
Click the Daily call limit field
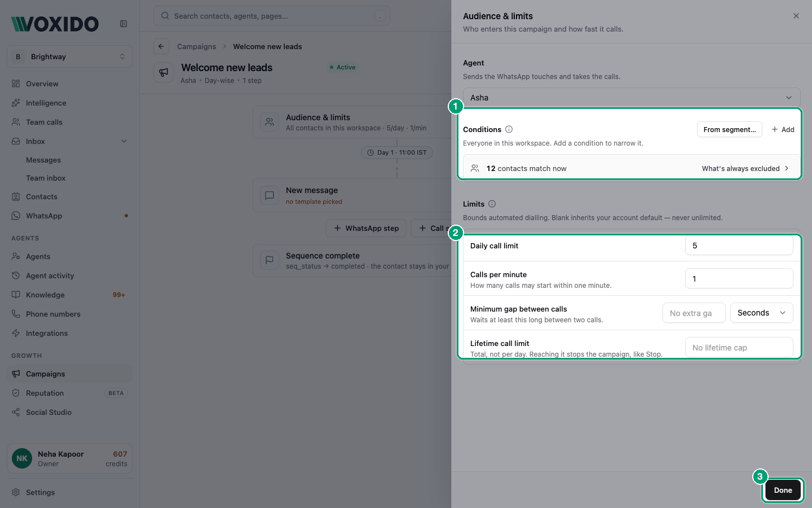tap(739, 246)
